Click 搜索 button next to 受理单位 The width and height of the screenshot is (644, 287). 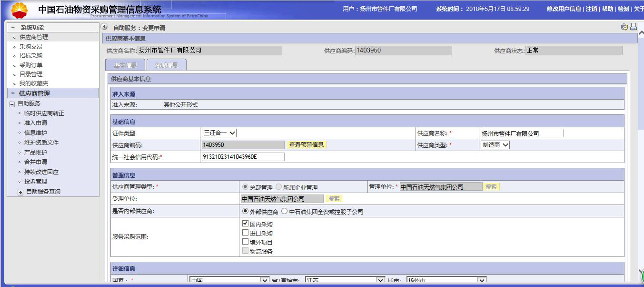point(334,199)
